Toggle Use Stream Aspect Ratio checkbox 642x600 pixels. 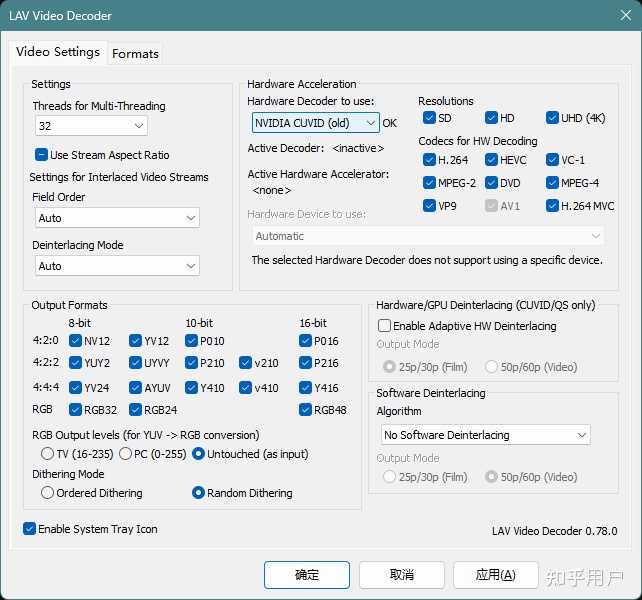pos(42,155)
